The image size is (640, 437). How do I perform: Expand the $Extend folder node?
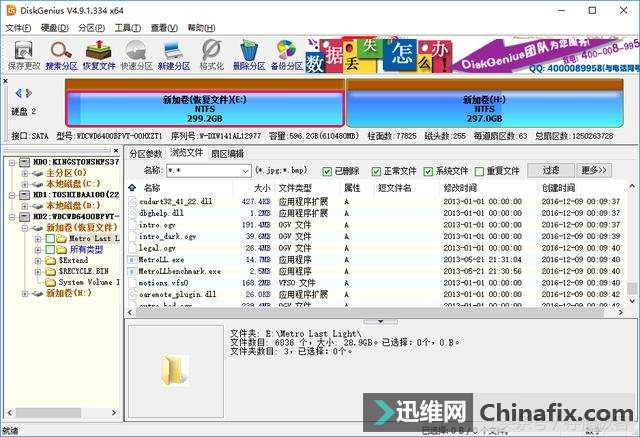(38, 261)
